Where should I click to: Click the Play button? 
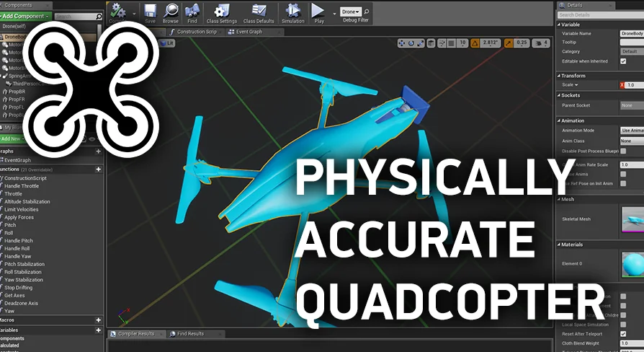[x=318, y=13]
